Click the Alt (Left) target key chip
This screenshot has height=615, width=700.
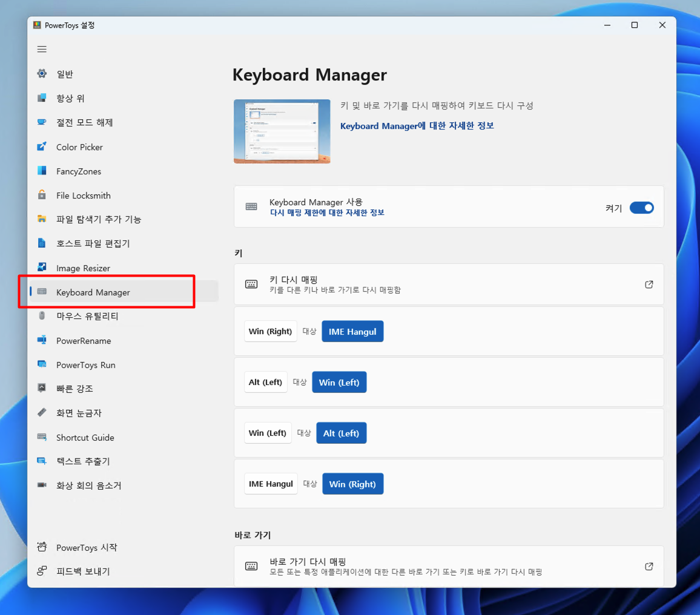tap(341, 433)
